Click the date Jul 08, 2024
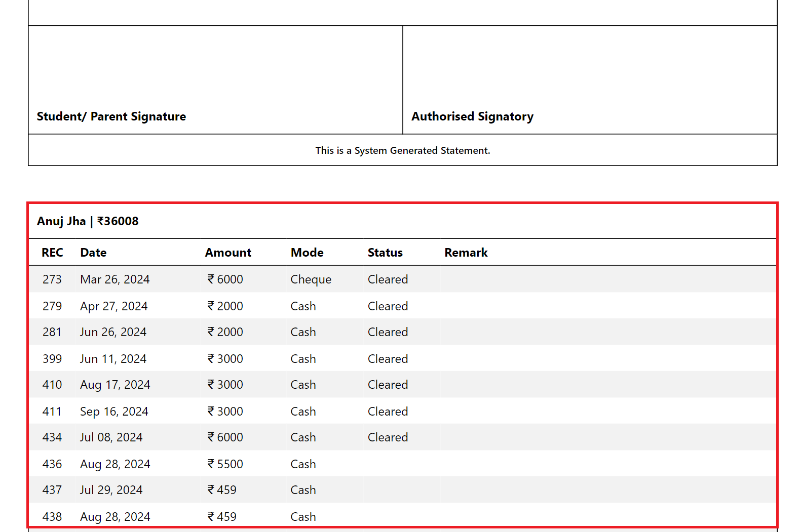801x532 pixels. pyautogui.click(x=111, y=437)
